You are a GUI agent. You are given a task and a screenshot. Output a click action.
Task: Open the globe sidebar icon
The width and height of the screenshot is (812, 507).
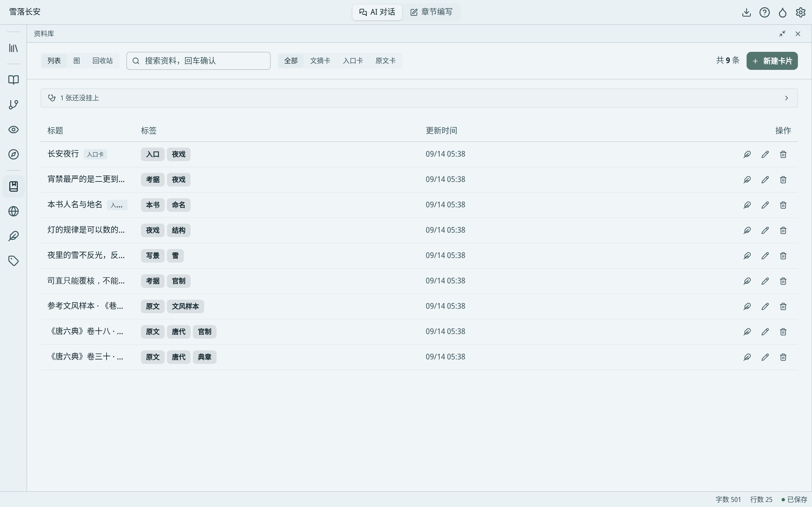14,211
